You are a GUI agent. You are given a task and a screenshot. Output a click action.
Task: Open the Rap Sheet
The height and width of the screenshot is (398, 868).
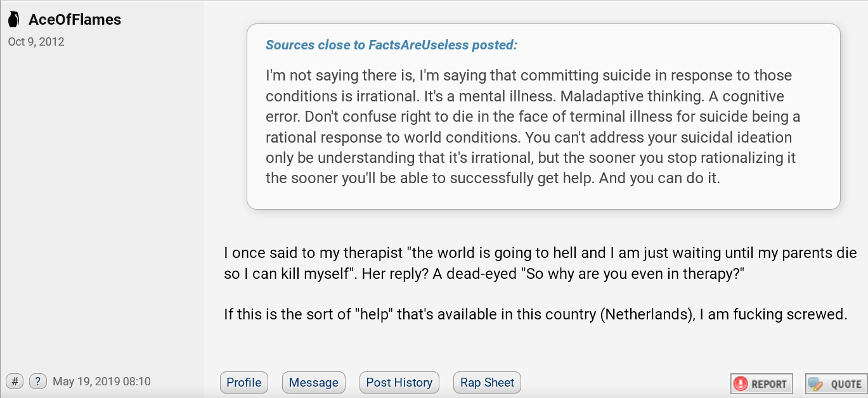pos(487,382)
